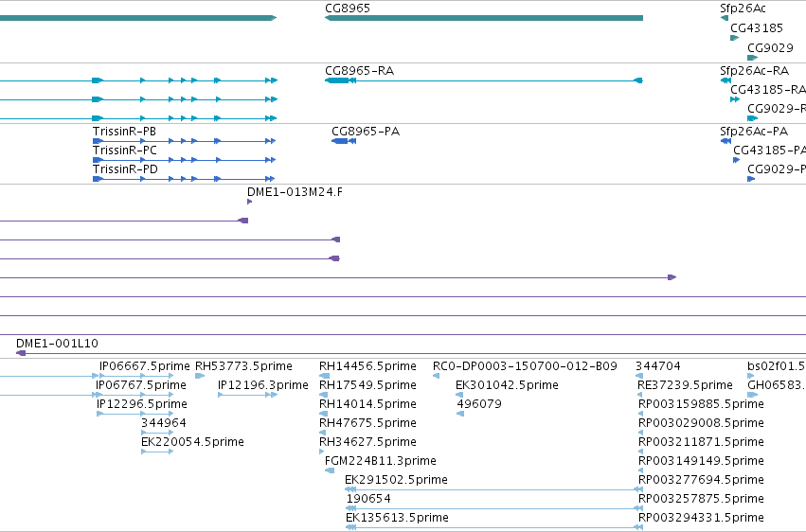806x532 pixels.
Task: Select the RP003029008.5prime label
Action: pyautogui.click(x=701, y=423)
